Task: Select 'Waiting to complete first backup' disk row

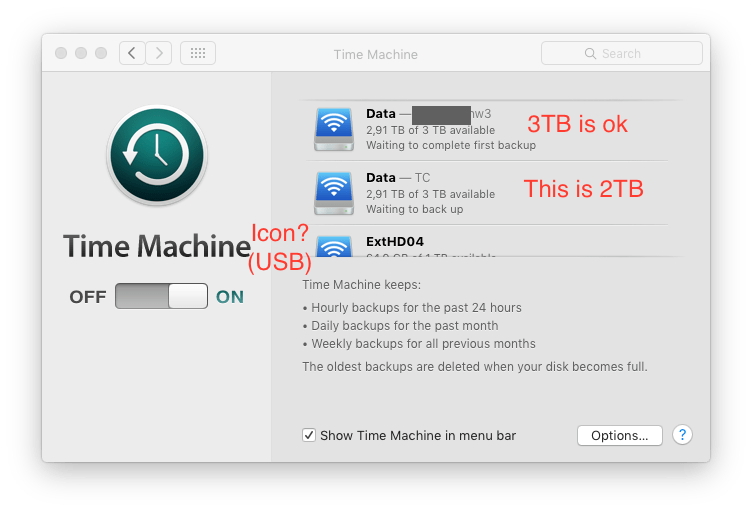Action: 487,129
